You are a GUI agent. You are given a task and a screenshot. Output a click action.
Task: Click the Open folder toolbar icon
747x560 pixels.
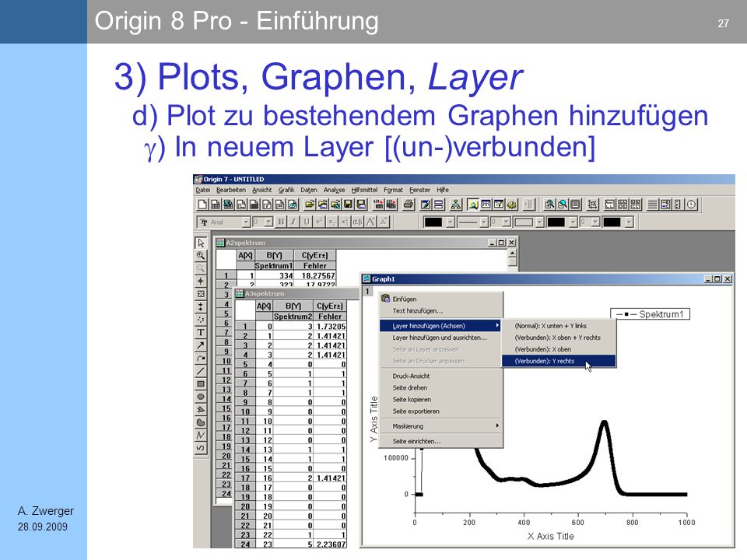coord(310,205)
